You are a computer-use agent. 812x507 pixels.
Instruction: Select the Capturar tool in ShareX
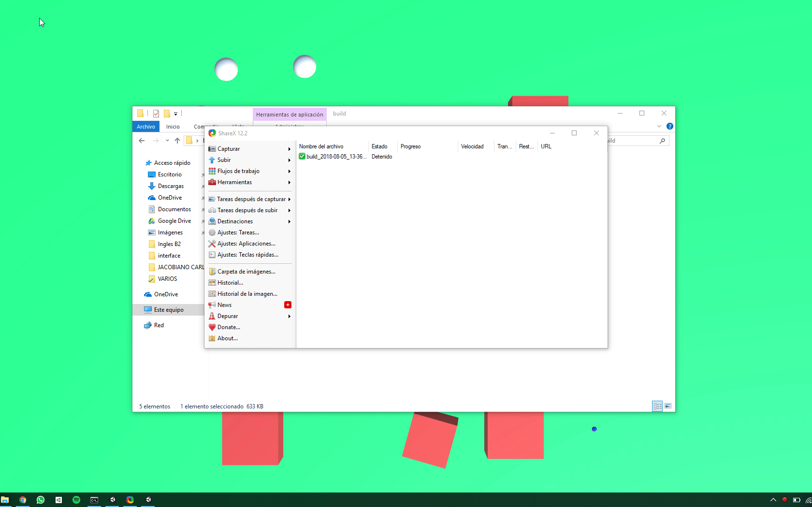(229, 149)
